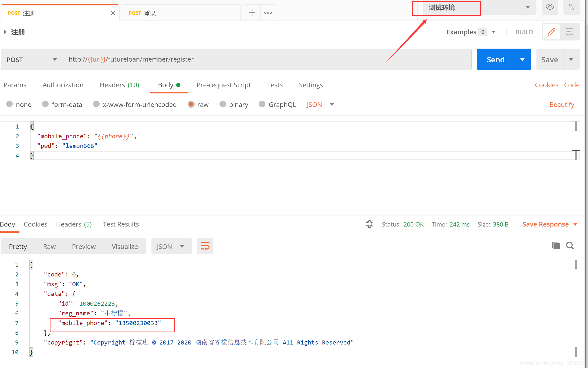Viewport: 588px width, 368px height.
Task: Select the GraphQL body type
Action: (262, 104)
